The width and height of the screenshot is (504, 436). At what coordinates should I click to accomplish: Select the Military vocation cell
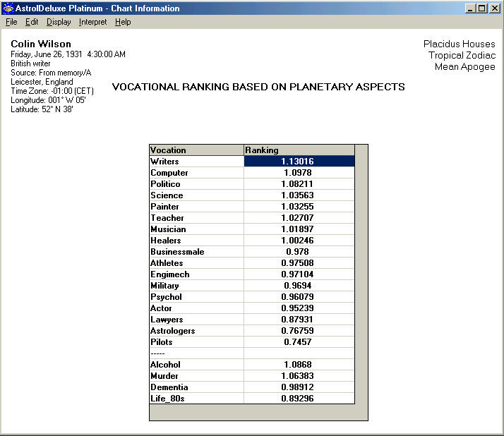click(197, 285)
